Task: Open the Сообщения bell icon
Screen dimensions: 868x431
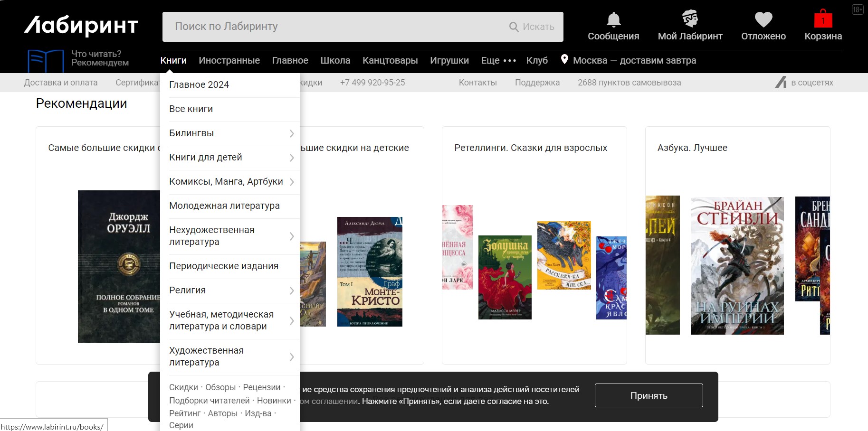Action: click(613, 19)
